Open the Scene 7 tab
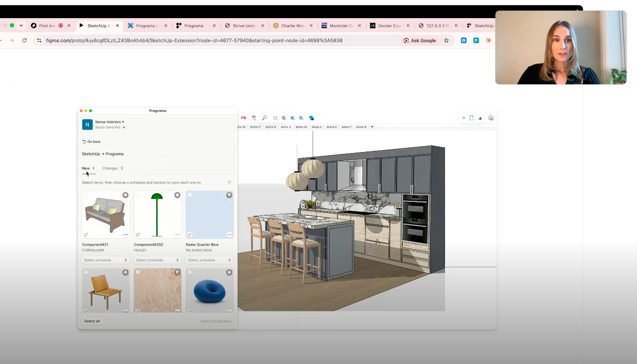Image resolution: width=637 pixels, height=364 pixels. pos(347,127)
